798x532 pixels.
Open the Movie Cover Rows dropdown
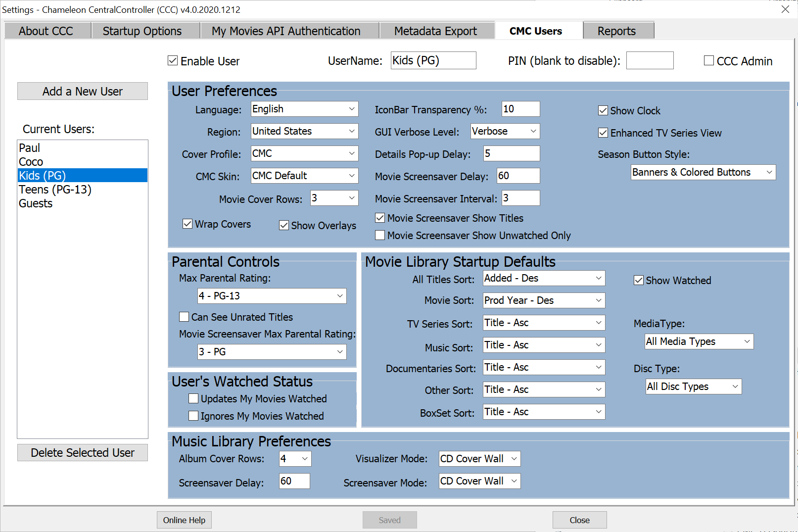tap(334, 198)
